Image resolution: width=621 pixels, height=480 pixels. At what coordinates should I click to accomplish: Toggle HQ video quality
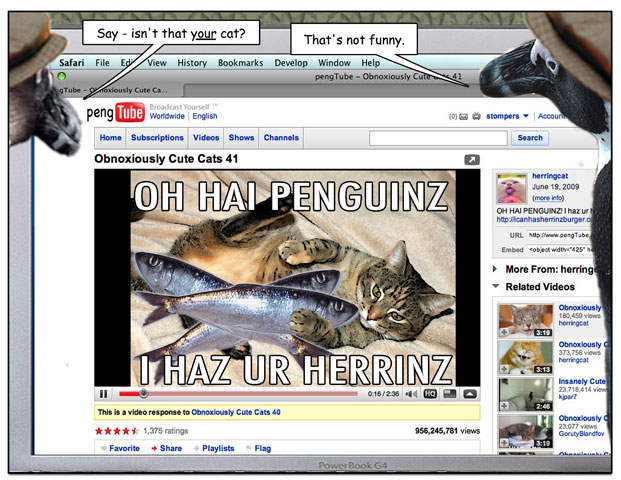tap(430, 394)
